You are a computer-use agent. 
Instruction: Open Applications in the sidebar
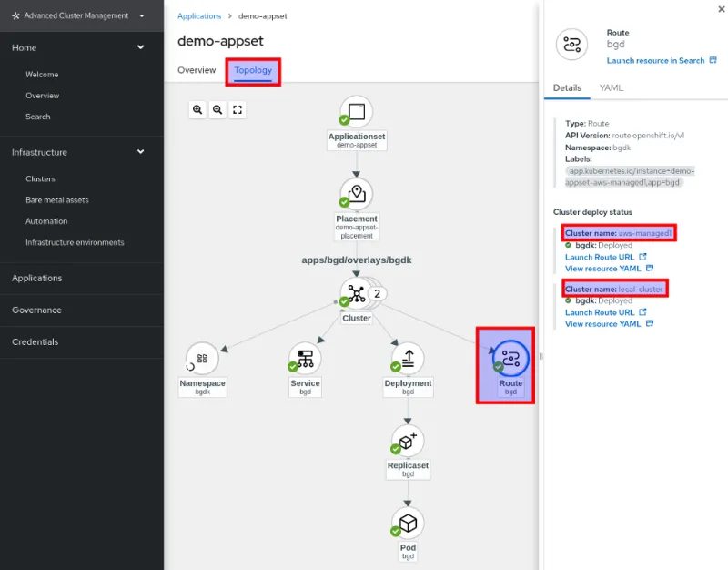click(36, 278)
